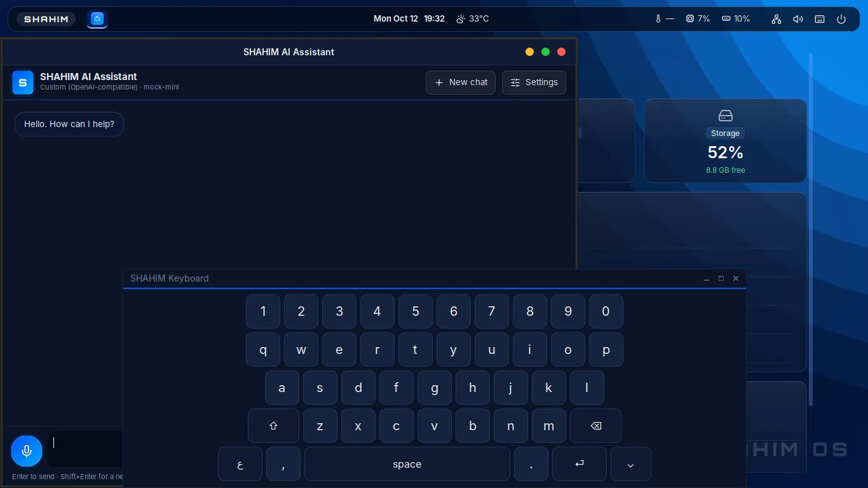The height and width of the screenshot is (488, 868).
Task: Click the '8.8 GB free' storage text
Action: [726, 170]
